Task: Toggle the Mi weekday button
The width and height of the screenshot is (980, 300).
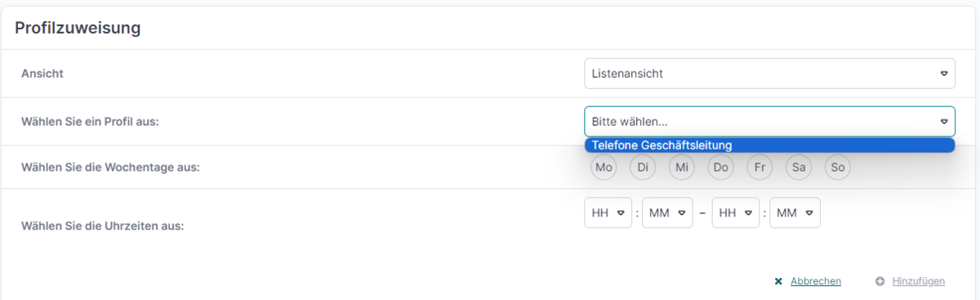Action: pos(682,168)
